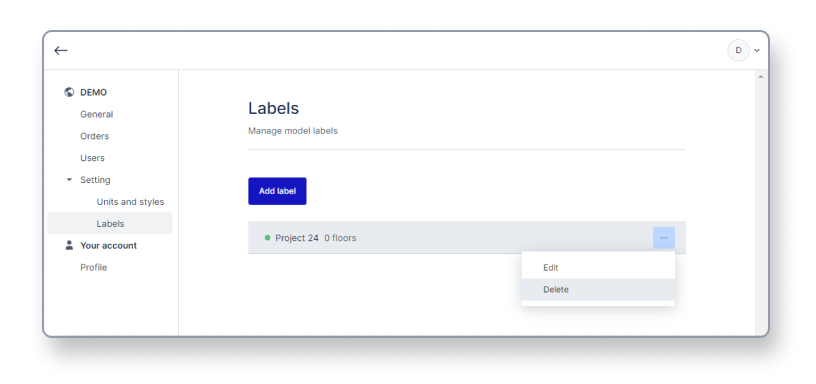816x384 pixels.
Task: Click the Manage model labels subtitle
Action: tap(293, 131)
